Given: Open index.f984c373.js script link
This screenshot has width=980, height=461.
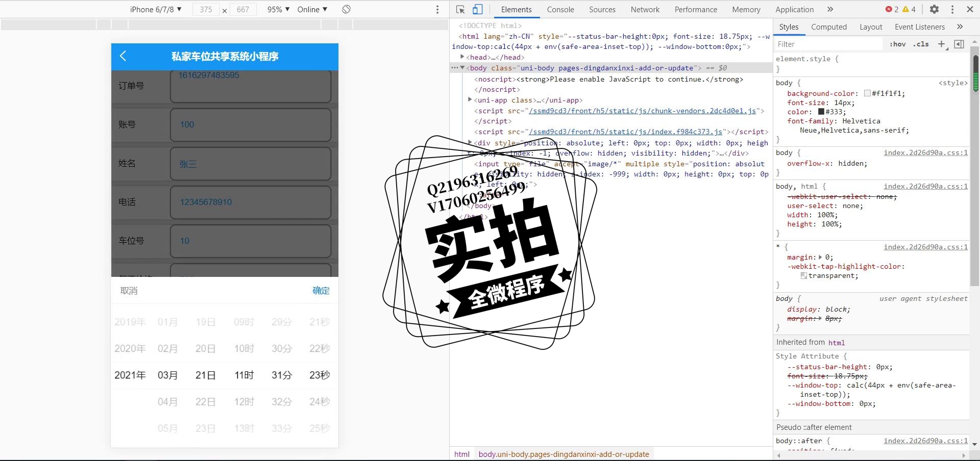Looking at the screenshot, I should (626, 132).
